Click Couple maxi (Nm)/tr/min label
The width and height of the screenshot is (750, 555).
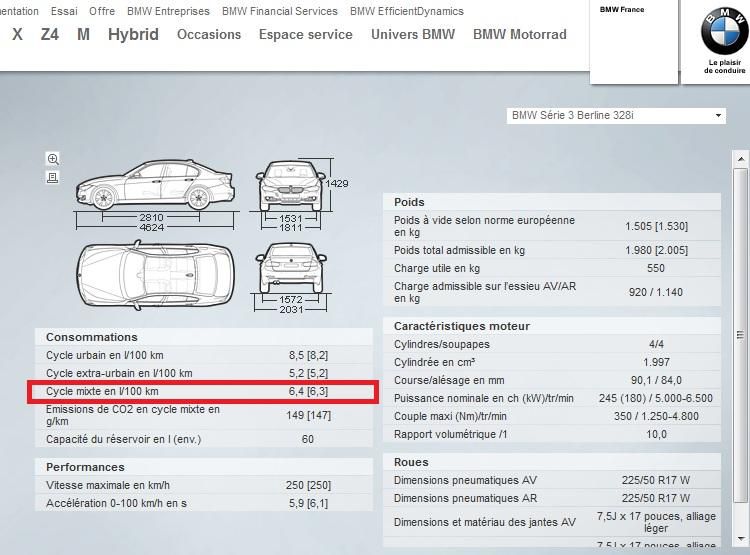click(450, 417)
